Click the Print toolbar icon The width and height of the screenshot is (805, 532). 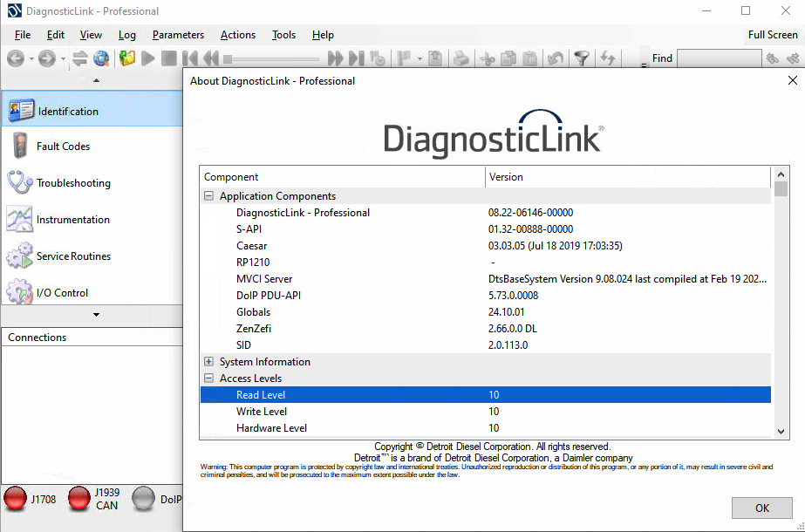[x=461, y=58]
